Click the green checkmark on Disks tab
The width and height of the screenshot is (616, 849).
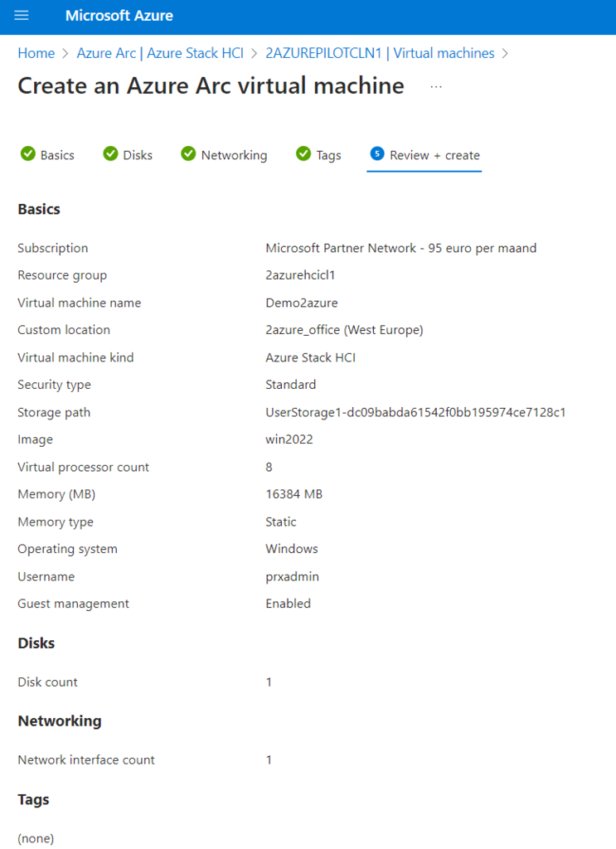(110, 154)
